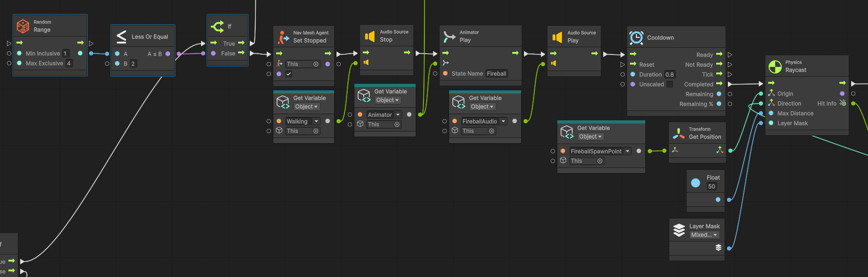Image resolution: width=868 pixels, height=277 pixels.
Task: Open the Layer Mask Mixed... dropdown
Action: (704, 235)
